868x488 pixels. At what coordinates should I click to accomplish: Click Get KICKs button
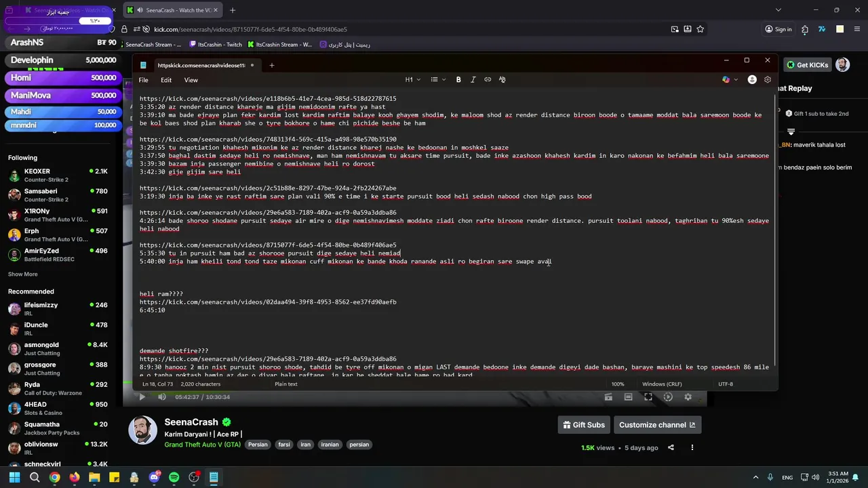[x=808, y=65]
